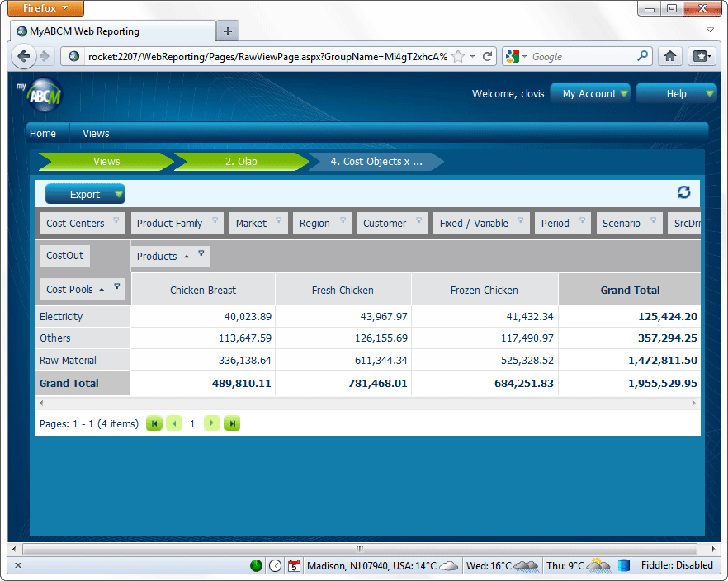Click the Madison, NJ weather status entry
The image size is (728, 581).
[x=381, y=565]
